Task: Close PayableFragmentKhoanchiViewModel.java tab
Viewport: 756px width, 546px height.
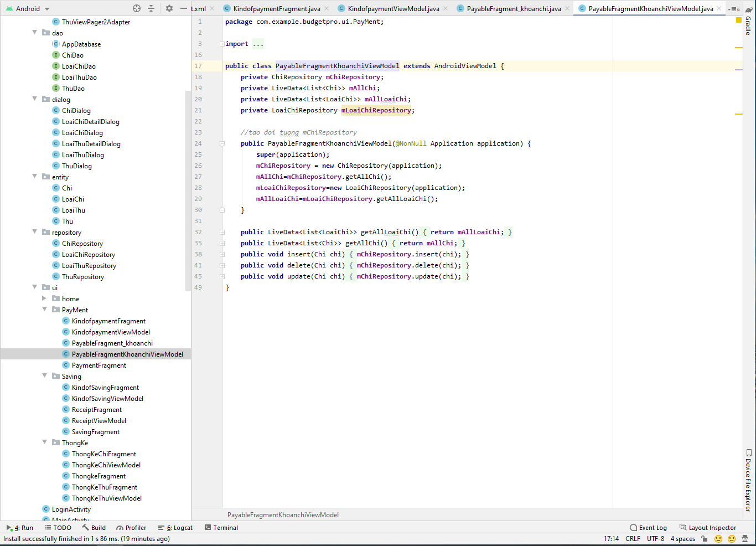Action: 719,9
